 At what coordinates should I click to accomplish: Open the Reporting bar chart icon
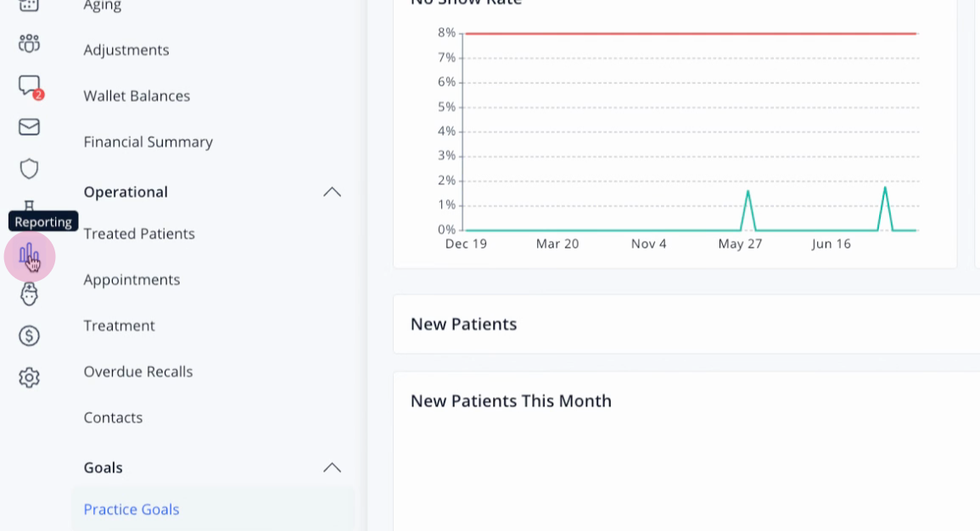pyautogui.click(x=29, y=254)
